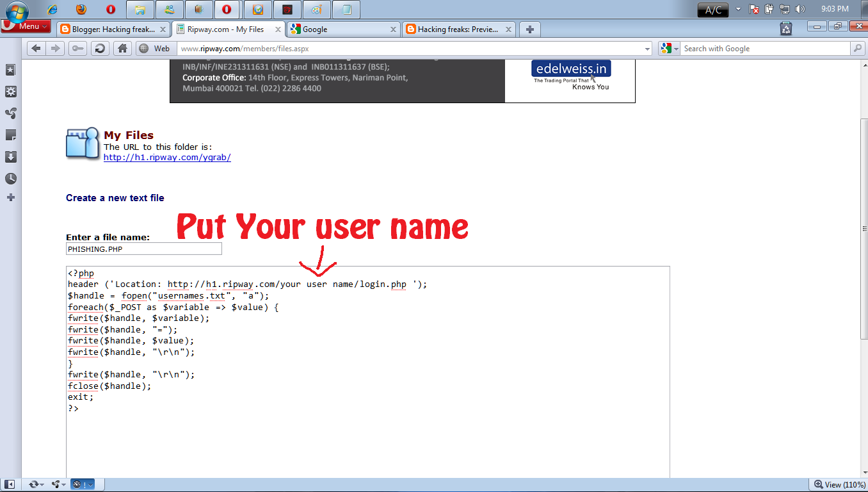
Task: Switch to the Blogger: Hacking freak tab
Action: pos(113,29)
